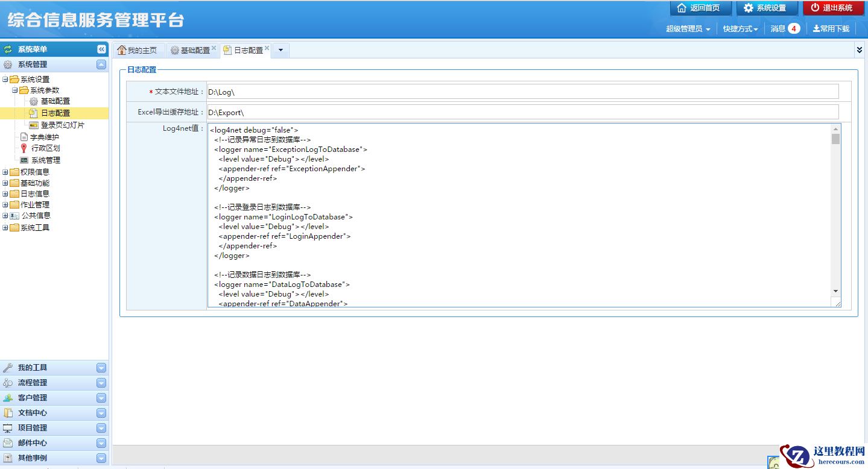This screenshot has height=469, width=868.
Task: Collapse the 系统管理 accordion panel
Action: pos(101,65)
